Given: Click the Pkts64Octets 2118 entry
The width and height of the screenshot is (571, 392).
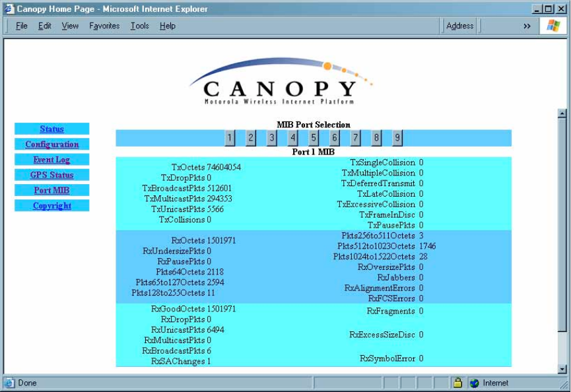Looking at the screenshot, I should (x=189, y=272).
